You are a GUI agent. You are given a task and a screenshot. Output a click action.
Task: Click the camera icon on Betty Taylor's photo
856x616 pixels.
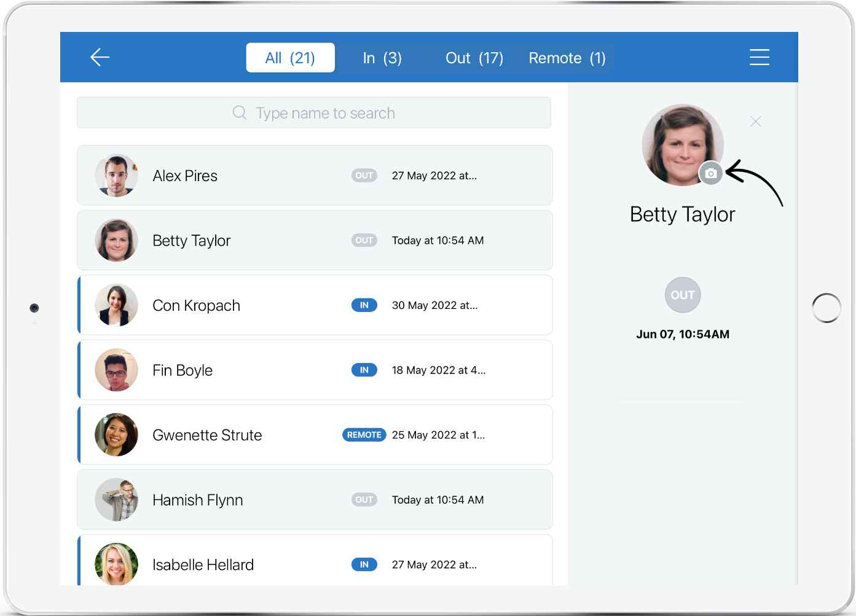[x=711, y=173]
